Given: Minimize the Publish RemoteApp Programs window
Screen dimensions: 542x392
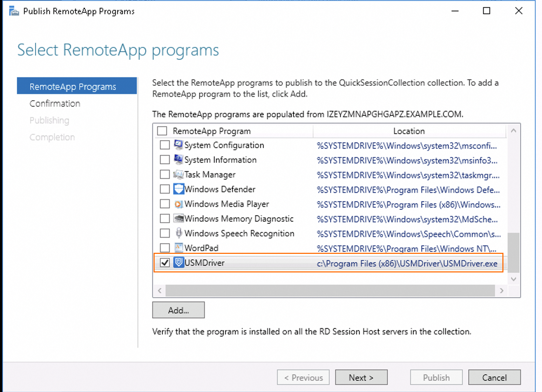Looking at the screenshot, I should click(455, 11).
